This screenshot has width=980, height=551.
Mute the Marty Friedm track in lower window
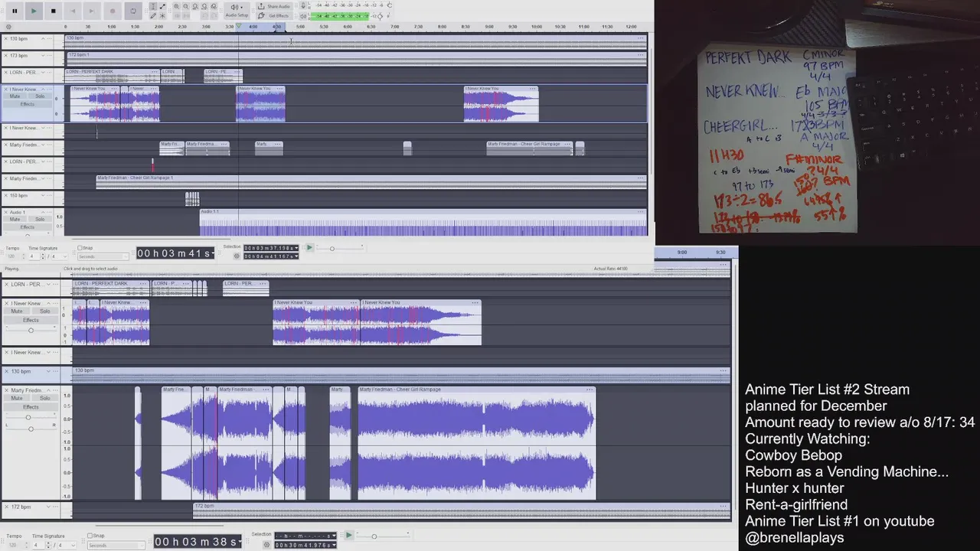point(17,398)
